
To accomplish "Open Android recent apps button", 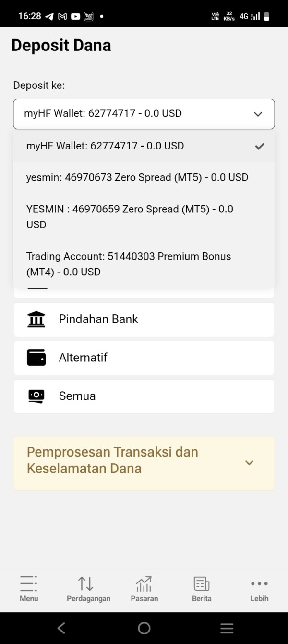I will (x=227, y=628).
